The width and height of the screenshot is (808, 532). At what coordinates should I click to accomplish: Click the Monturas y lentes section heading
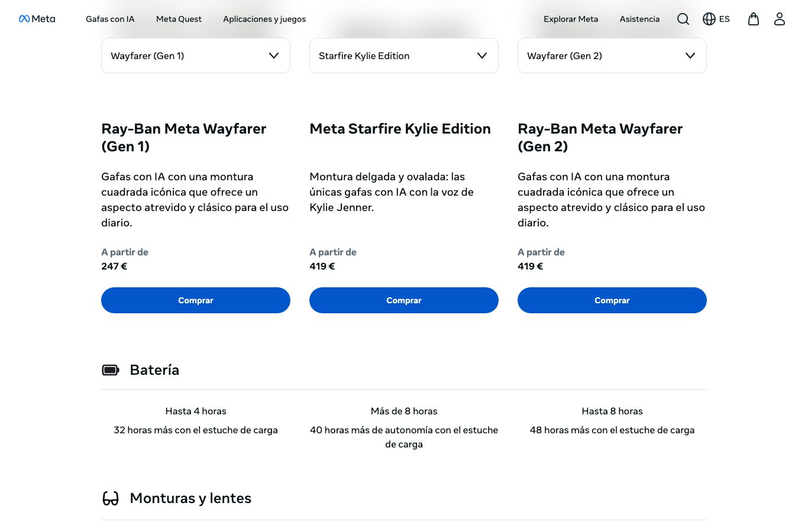pos(190,498)
